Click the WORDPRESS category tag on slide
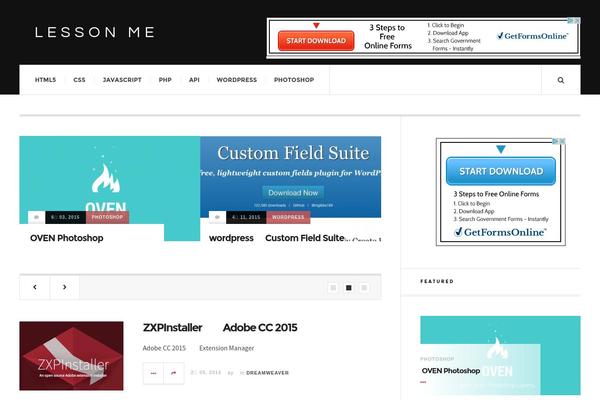This screenshot has width=600, height=400. (x=288, y=217)
